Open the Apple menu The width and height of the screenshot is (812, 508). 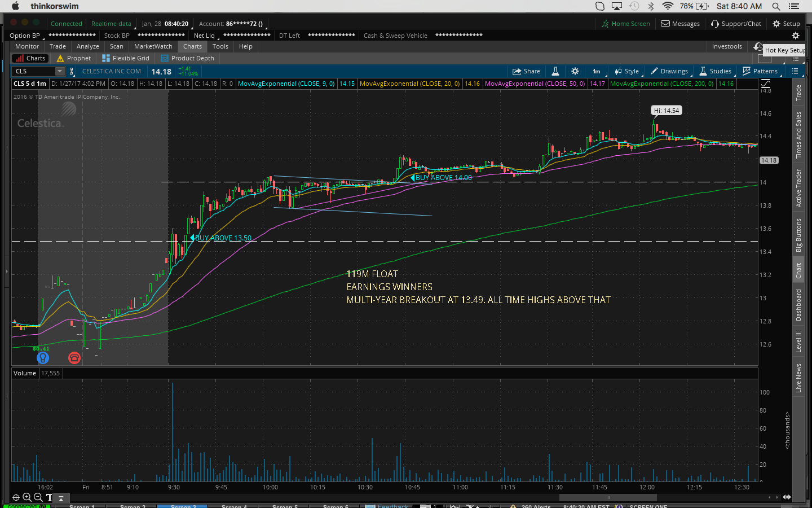(x=15, y=6)
